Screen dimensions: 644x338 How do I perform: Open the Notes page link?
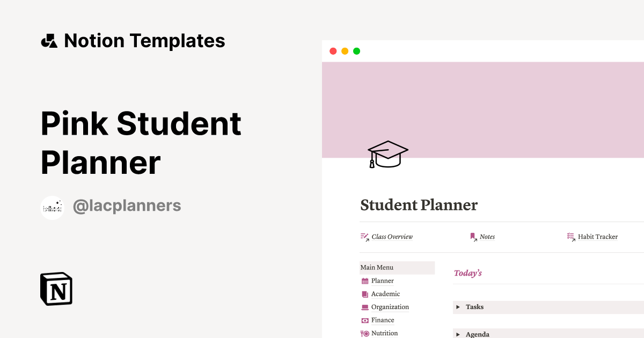[487, 237]
